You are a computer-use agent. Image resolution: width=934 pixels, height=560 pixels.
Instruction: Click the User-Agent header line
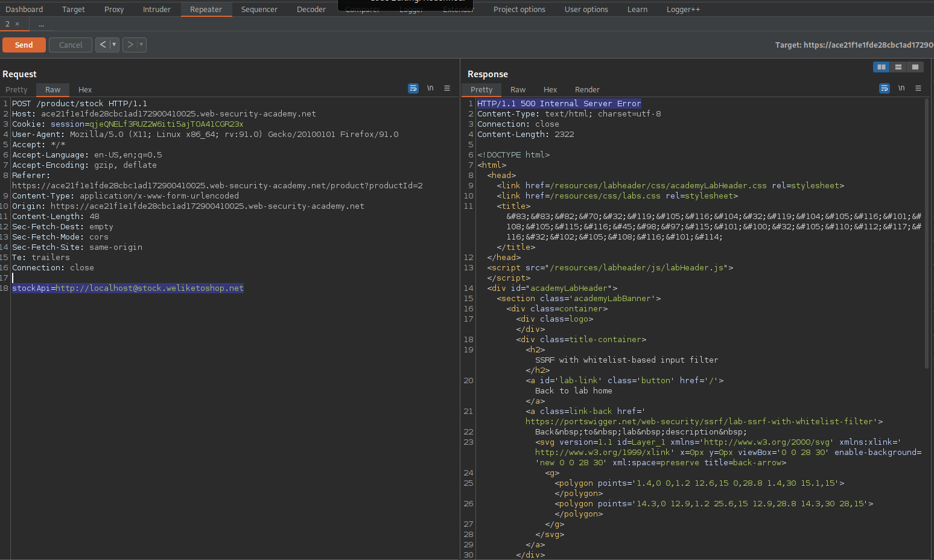click(x=205, y=135)
